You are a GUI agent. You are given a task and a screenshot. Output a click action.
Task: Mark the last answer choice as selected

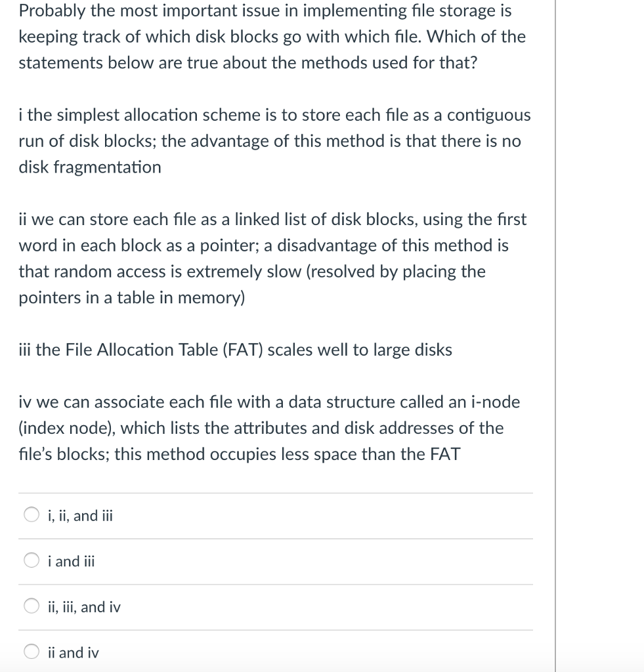[31, 652]
